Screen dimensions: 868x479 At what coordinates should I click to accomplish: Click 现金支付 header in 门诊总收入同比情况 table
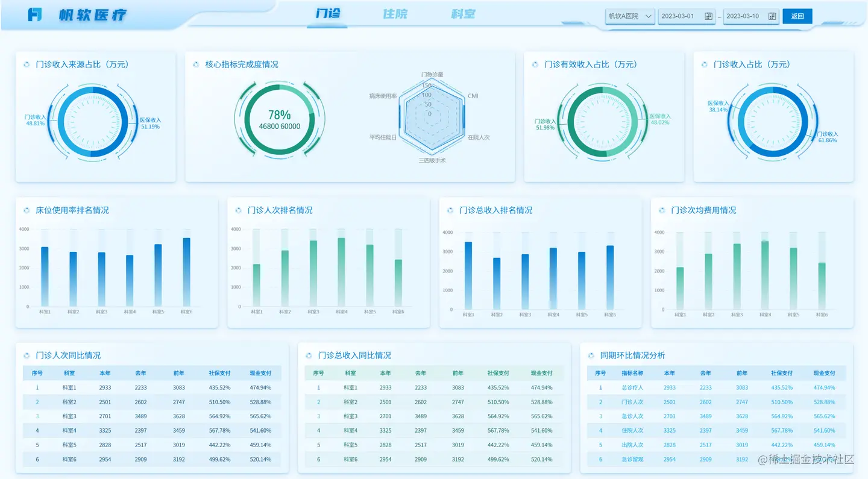542,373
